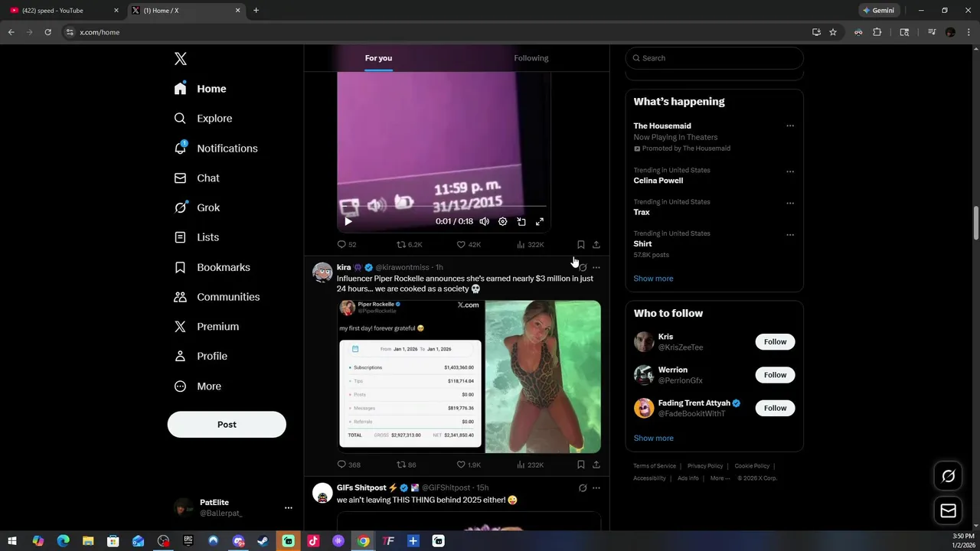980x551 pixels.
Task: Reply to kira's post with 368 replies
Action: [x=349, y=465]
